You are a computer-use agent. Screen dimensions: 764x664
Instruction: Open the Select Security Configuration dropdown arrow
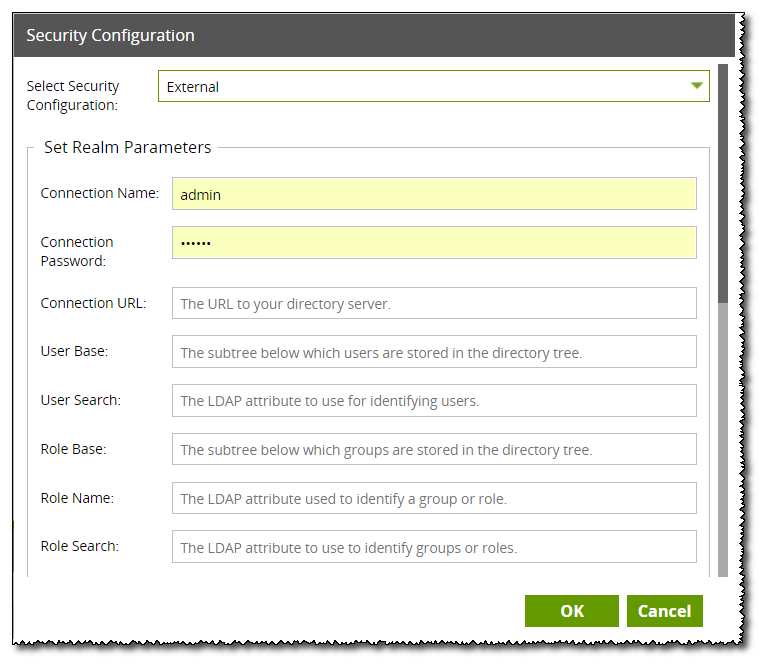point(697,86)
